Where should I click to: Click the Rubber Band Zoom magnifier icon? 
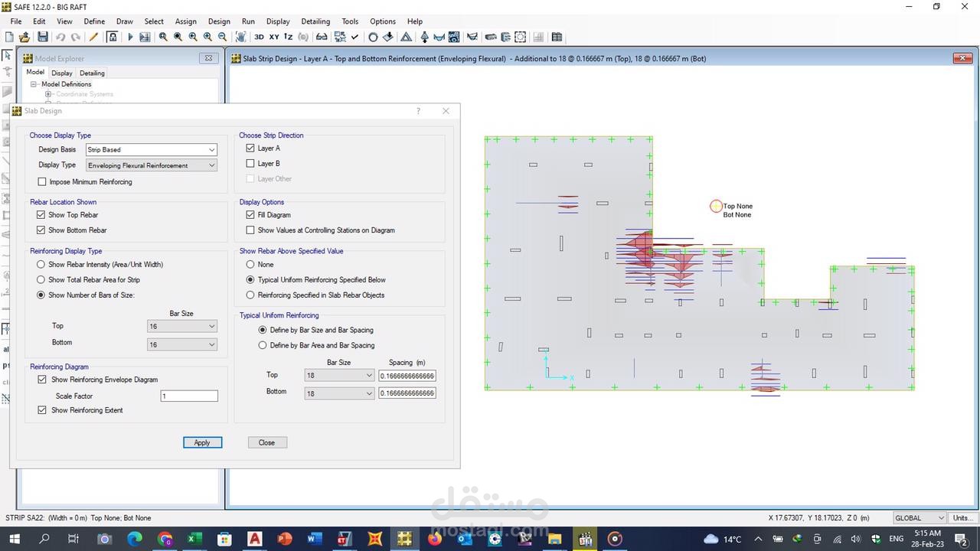pyautogui.click(x=163, y=37)
